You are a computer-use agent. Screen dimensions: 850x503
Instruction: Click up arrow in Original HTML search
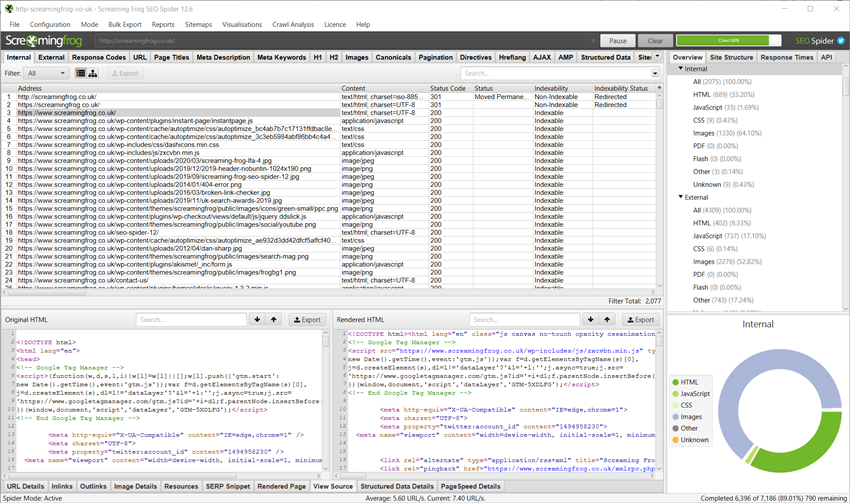[x=273, y=320]
